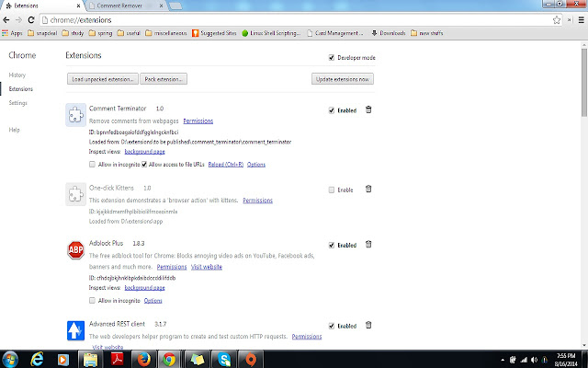The image size is (588, 368).
Task: Open the study bookmarks folder
Action: coord(73,33)
